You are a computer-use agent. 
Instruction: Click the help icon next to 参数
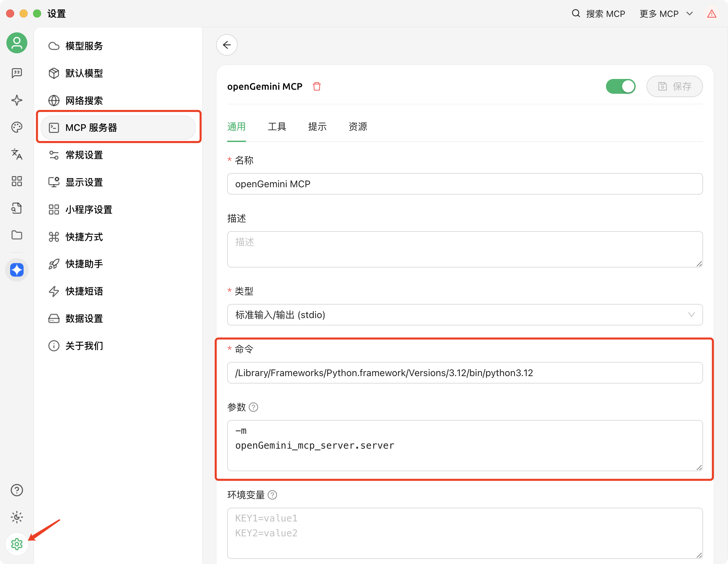tap(253, 407)
